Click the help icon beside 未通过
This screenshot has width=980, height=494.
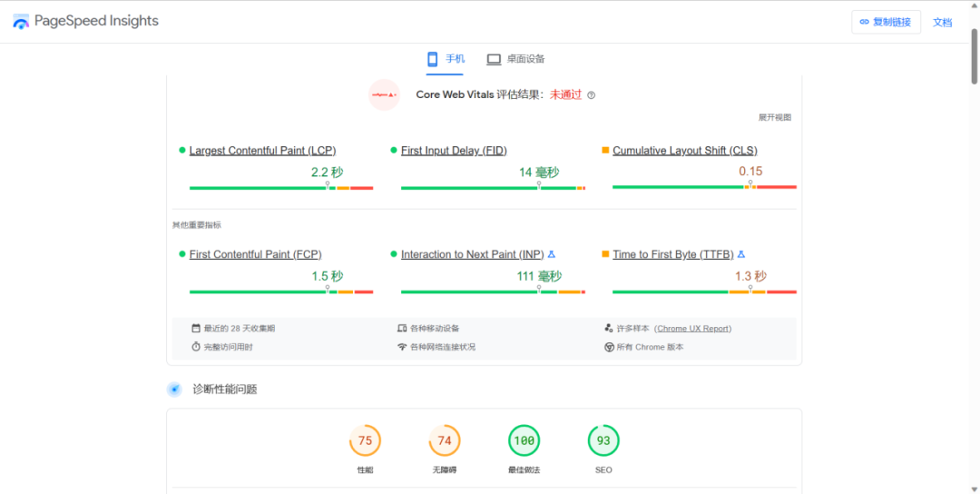[592, 95]
